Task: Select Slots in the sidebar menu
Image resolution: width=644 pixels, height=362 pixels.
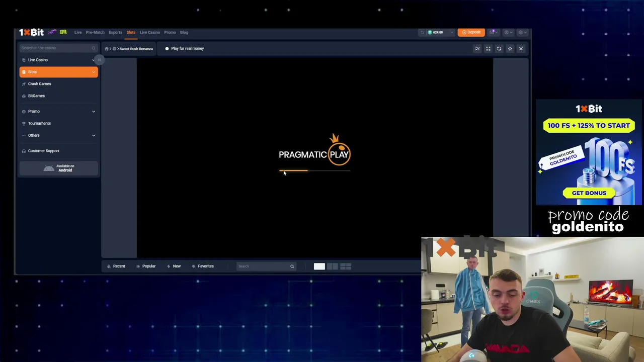Action: (58, 72)
